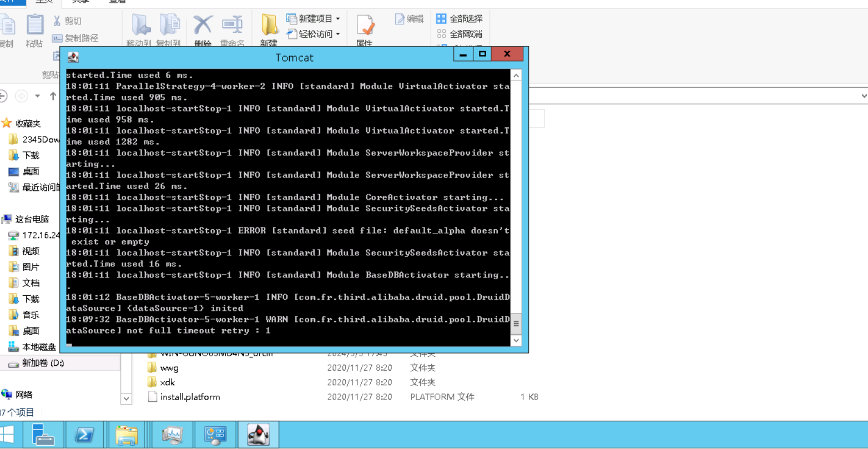Click the control panel taskbar icon

click(x=215, y=435)
